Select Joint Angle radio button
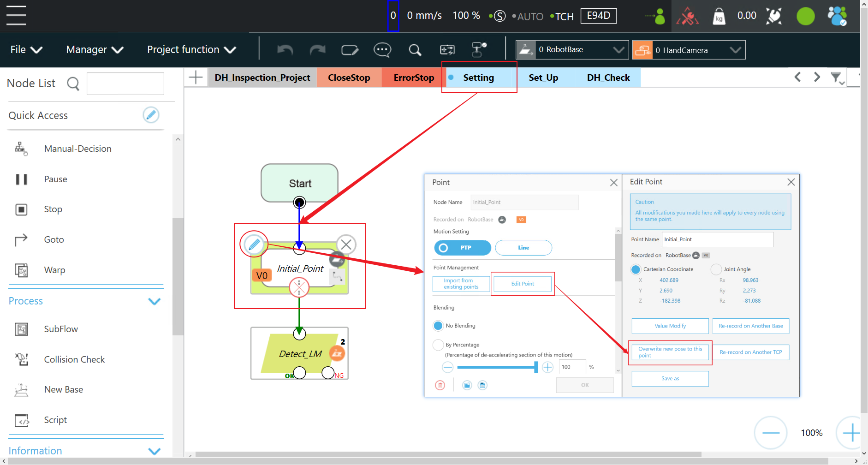The width and height of the screenshot is (868, 465). coord(716,269)
